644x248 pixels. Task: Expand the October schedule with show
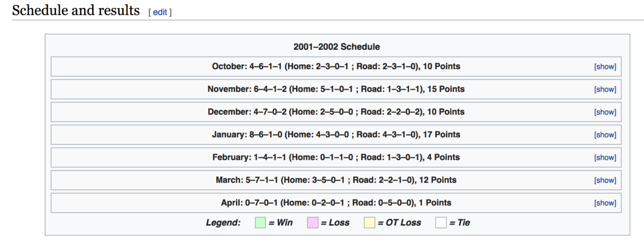tap(605, 67)
